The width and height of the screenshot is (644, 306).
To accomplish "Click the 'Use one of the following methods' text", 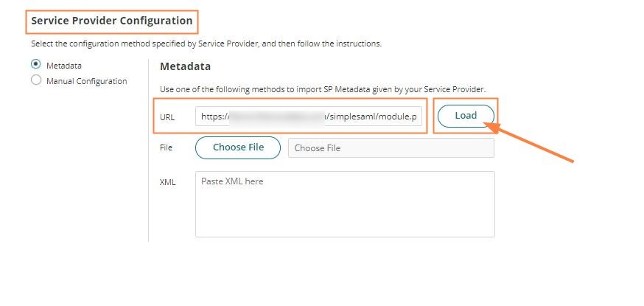I will click(322, 89).
